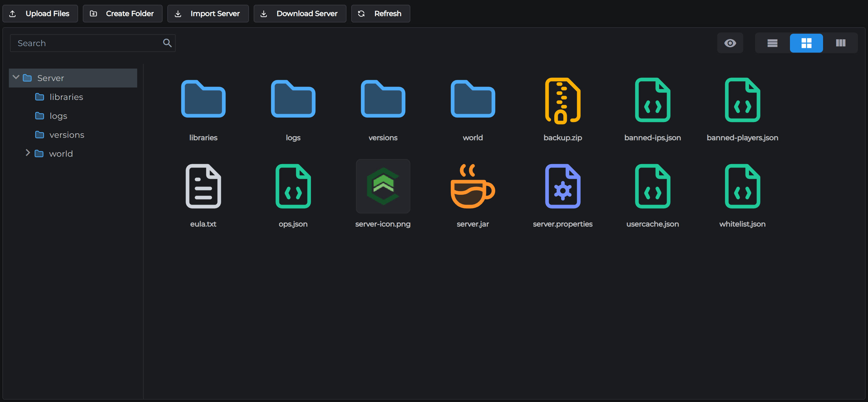Select world in sidebar tree
This screenshot has width=868, height=402.
coord(73,154)
